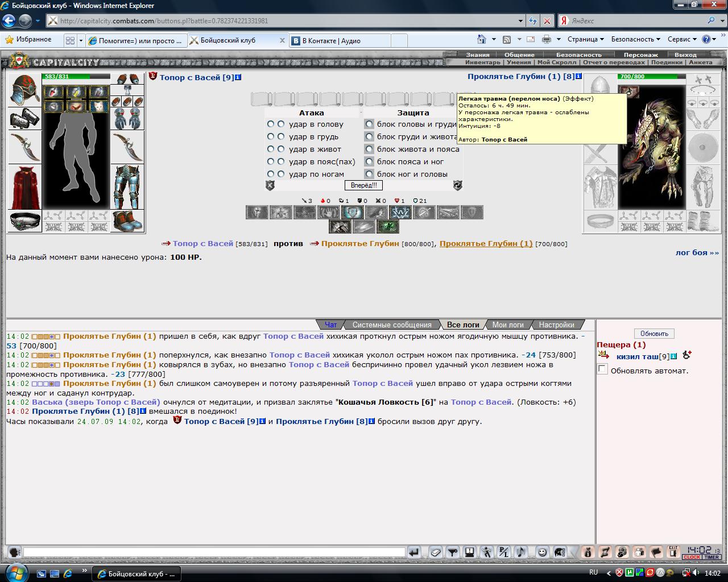Click the Вперёд!!! button
Image resolution: width=728 pixels, height=582 pixels.
[x=363, y=185]
